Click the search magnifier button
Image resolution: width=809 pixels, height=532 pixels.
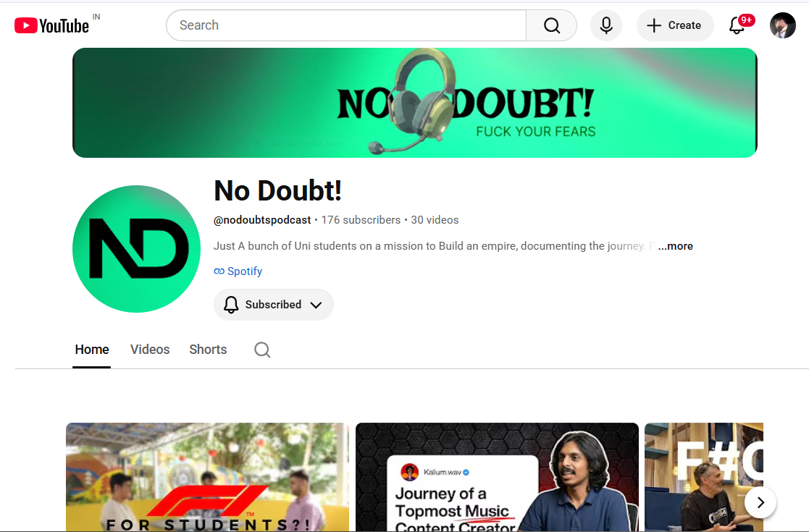pyautogui.click(x=552, y=25)
